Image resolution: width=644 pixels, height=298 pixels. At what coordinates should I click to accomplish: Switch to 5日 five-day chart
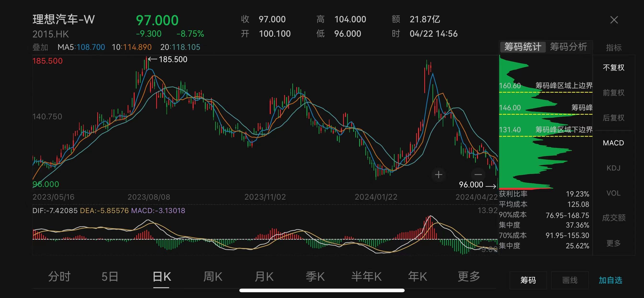[110, 277]
